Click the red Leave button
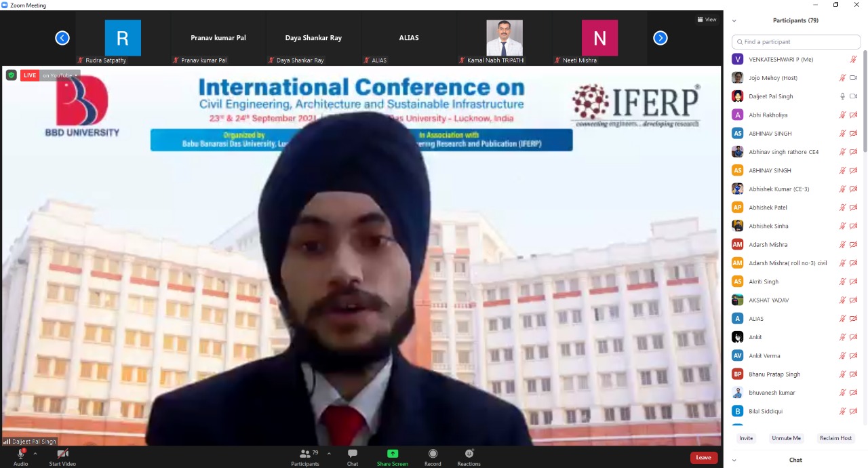The image size is (868, 468). (x=704, y=458)
